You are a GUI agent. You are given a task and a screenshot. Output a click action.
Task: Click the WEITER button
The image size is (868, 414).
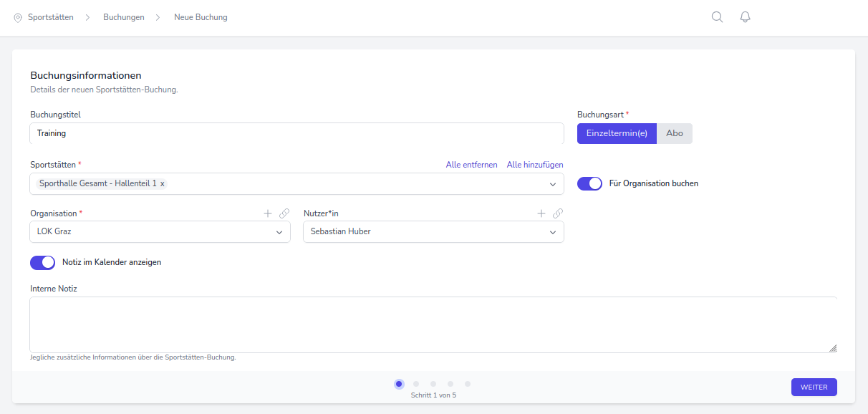pyautogui.click(x=814, y=387)
